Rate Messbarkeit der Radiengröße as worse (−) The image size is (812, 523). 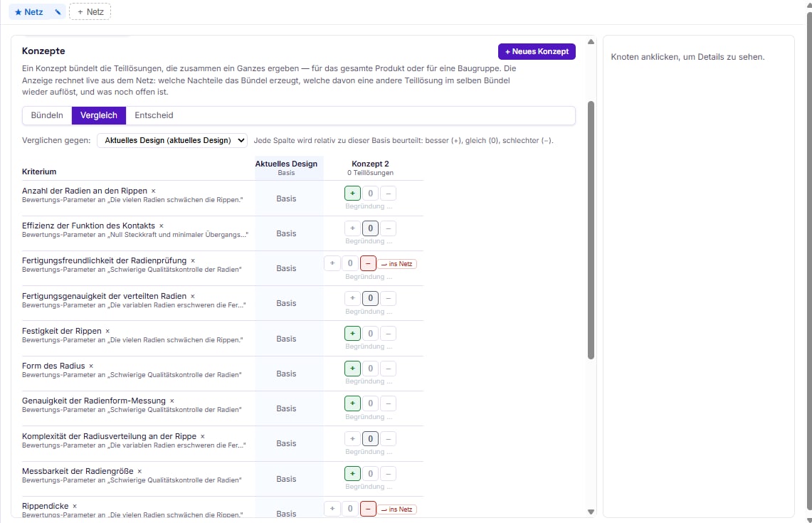[389, 474]
